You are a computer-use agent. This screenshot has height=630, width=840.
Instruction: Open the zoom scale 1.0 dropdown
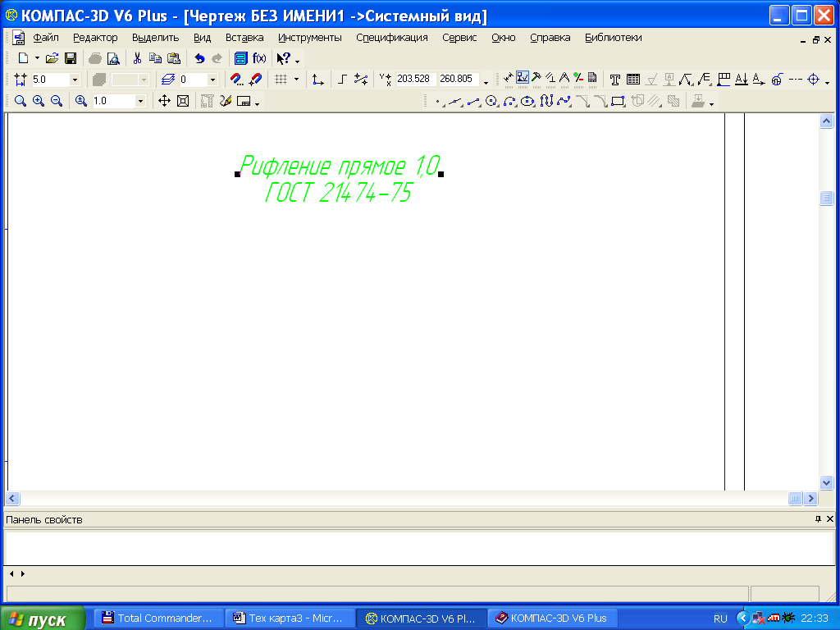[x=140, y=101]
